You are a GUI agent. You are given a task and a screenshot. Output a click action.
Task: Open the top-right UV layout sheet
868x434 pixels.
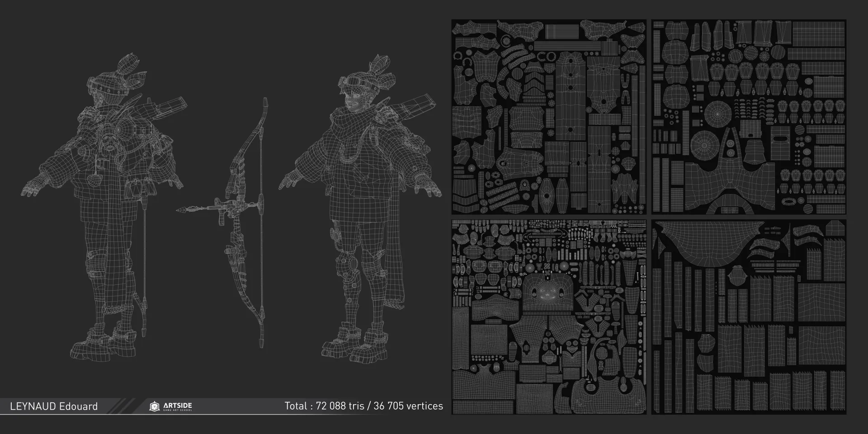coord(749,117)
